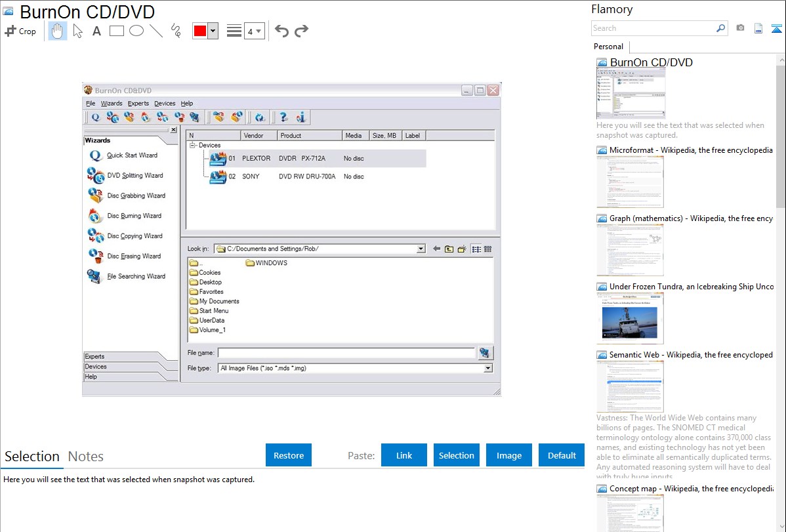The width and height of the screenshot is (786, 532).
Task: Switch to the Notes tab
Action: pos(86,457)
